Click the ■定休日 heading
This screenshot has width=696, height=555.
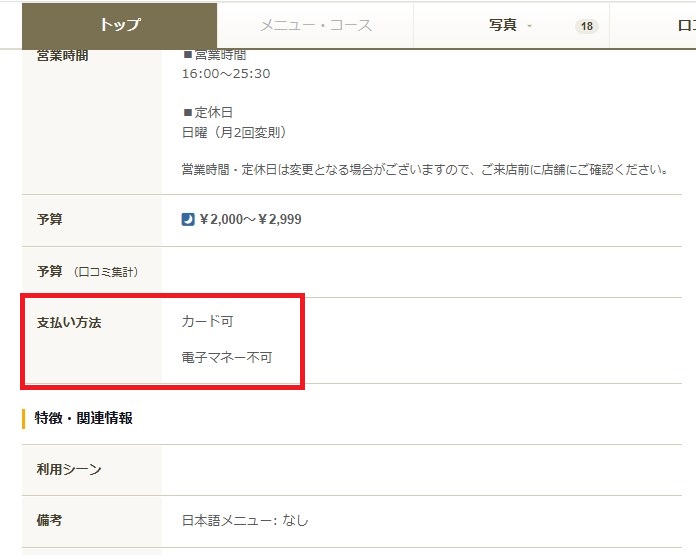(207, 112)
